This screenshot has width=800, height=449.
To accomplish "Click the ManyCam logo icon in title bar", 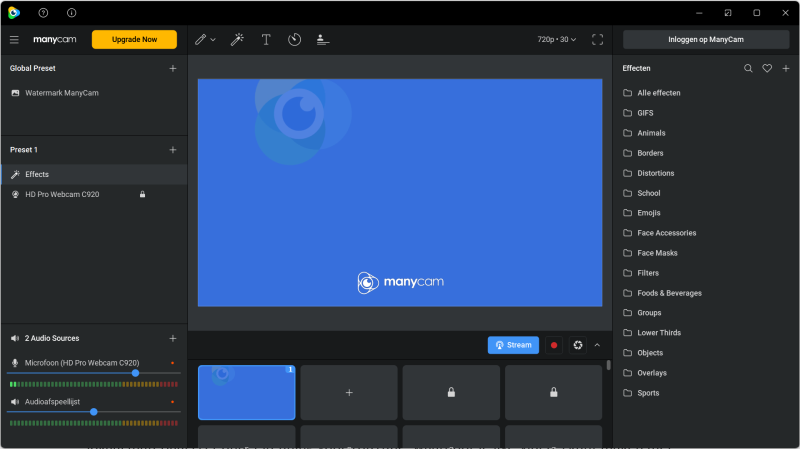I will [x=14, y=13].
